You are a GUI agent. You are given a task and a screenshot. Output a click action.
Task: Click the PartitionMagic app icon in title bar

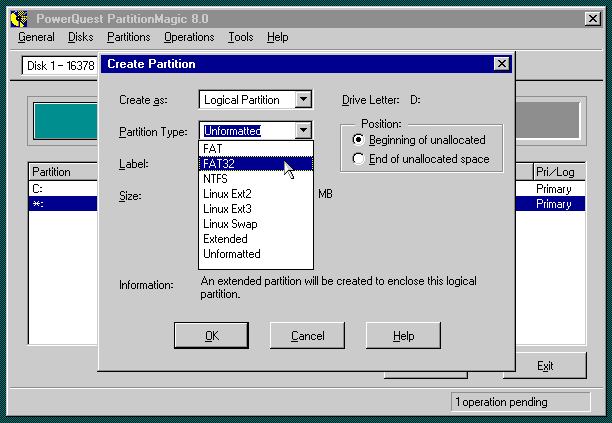click(18, 17)
